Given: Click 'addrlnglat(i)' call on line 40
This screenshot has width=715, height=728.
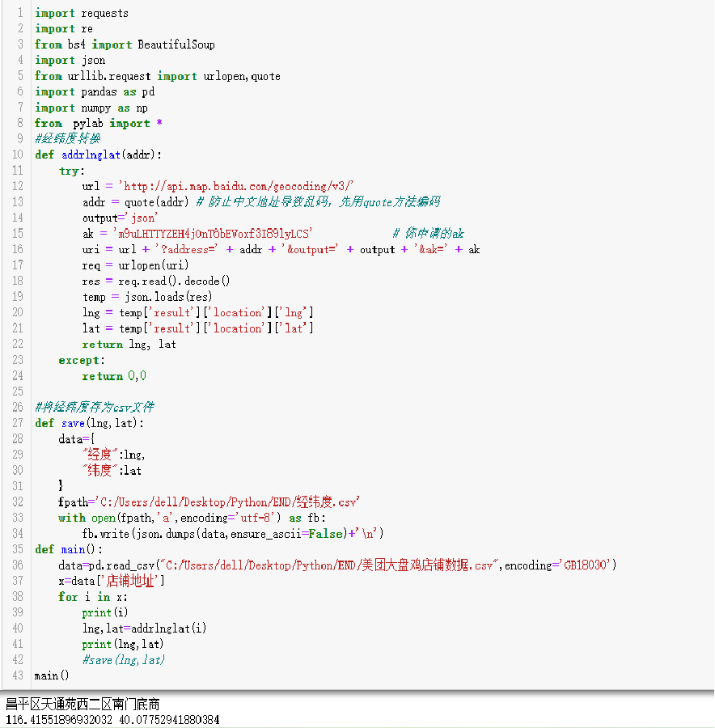Looking at the screenshot, I should [168, 629].
